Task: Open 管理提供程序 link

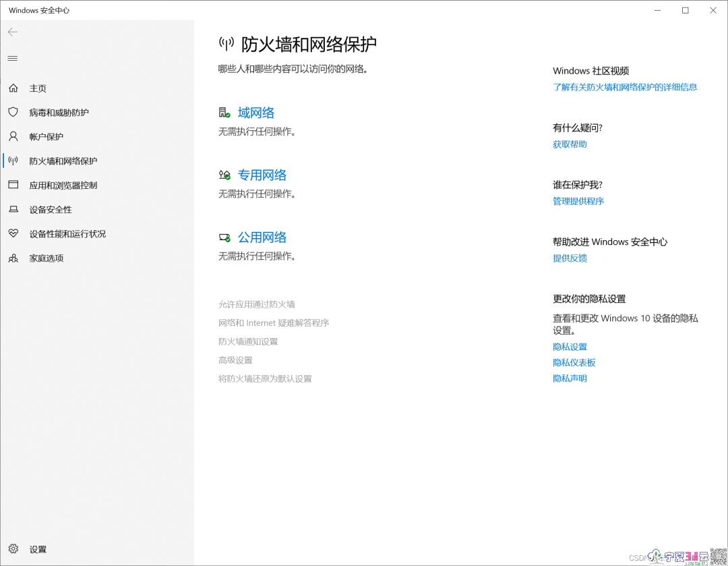Action: click(x=578, y=201)
